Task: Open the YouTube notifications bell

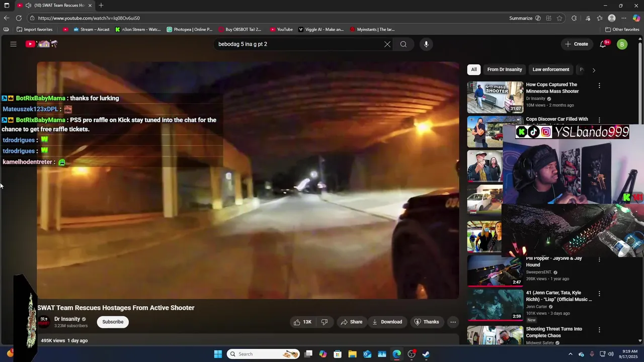Action: tap(603, 44)
